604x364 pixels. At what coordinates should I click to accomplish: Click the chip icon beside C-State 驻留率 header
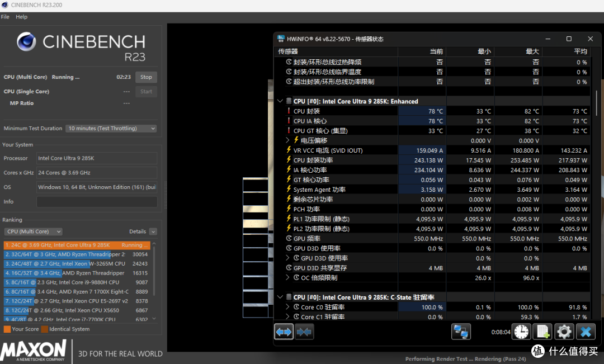(x=289, y=297)
